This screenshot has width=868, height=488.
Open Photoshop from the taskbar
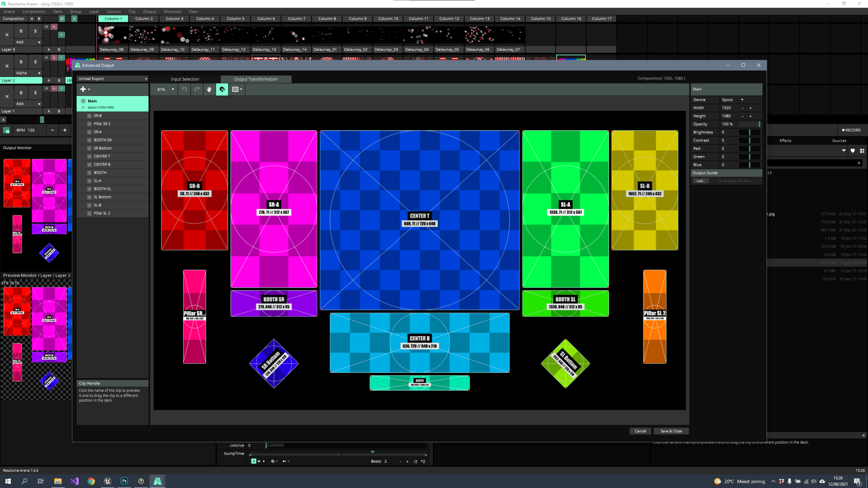124,481
